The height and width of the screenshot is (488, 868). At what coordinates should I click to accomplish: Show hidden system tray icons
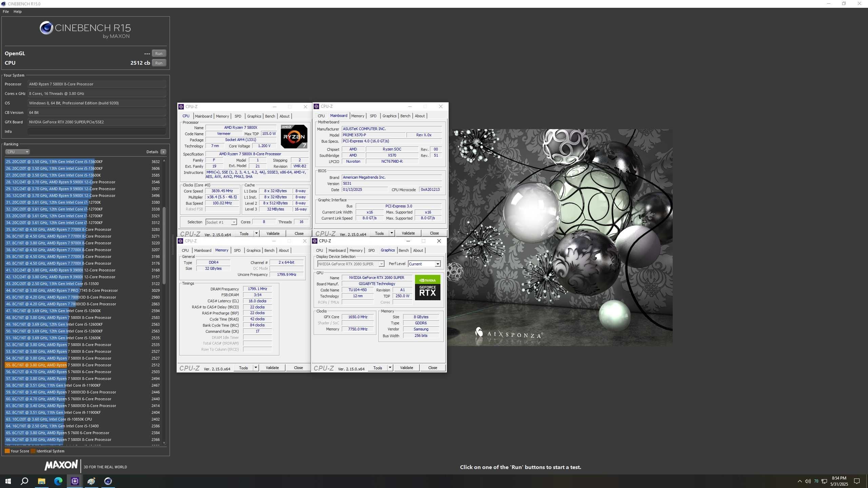[800, 481]
